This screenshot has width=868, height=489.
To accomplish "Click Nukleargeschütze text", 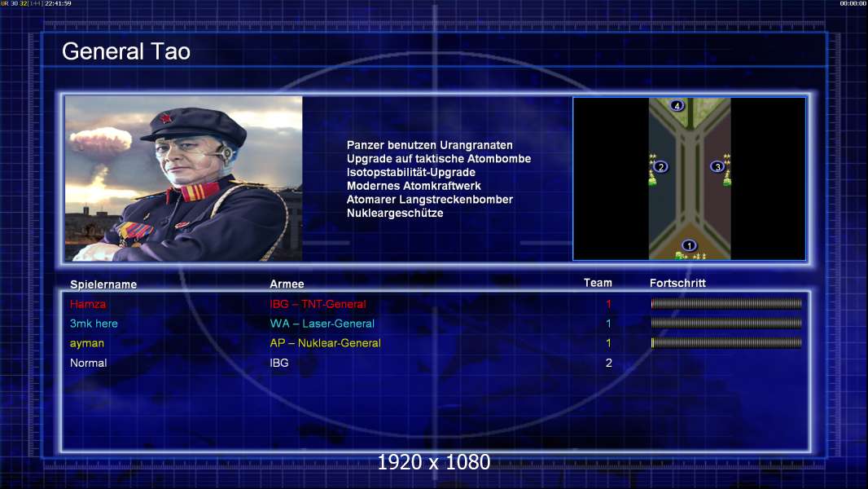I will (395, 214).
